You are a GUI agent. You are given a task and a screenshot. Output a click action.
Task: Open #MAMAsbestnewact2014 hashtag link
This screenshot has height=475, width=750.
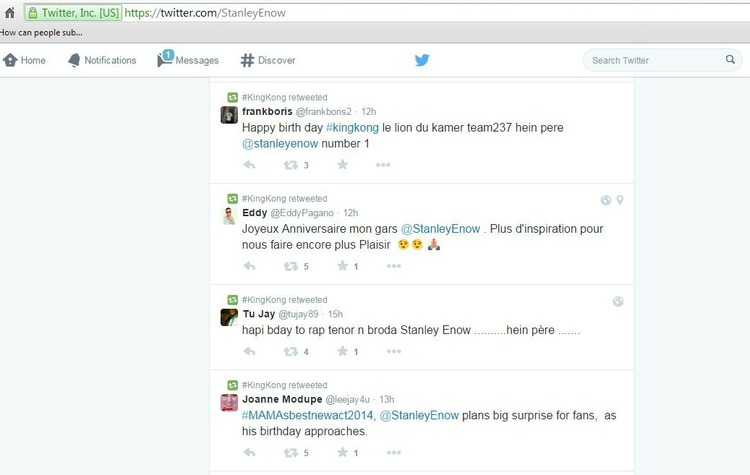(309, 415)
